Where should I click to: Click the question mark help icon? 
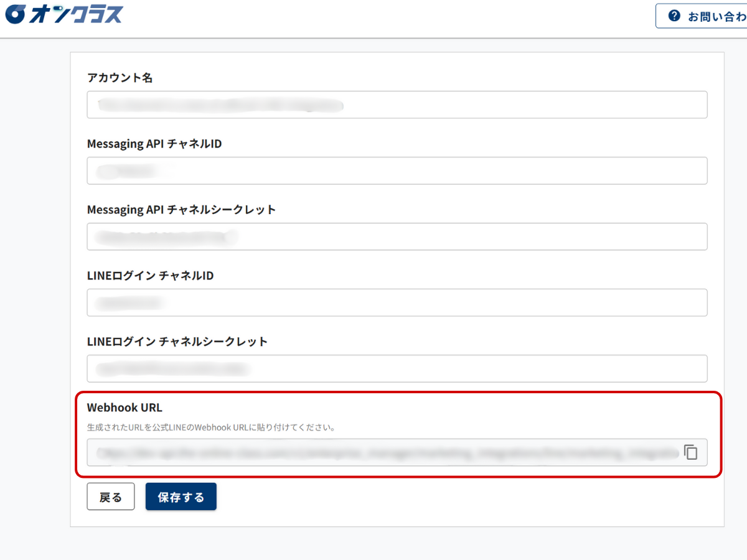point(674,16)
